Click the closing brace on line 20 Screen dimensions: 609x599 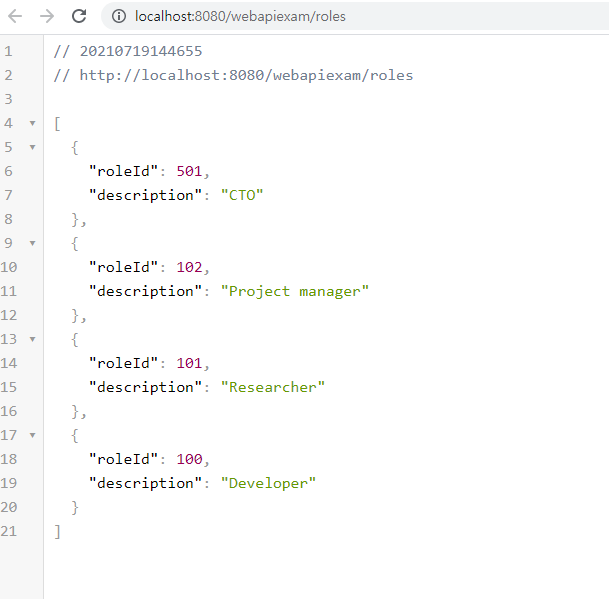[75, 507]
